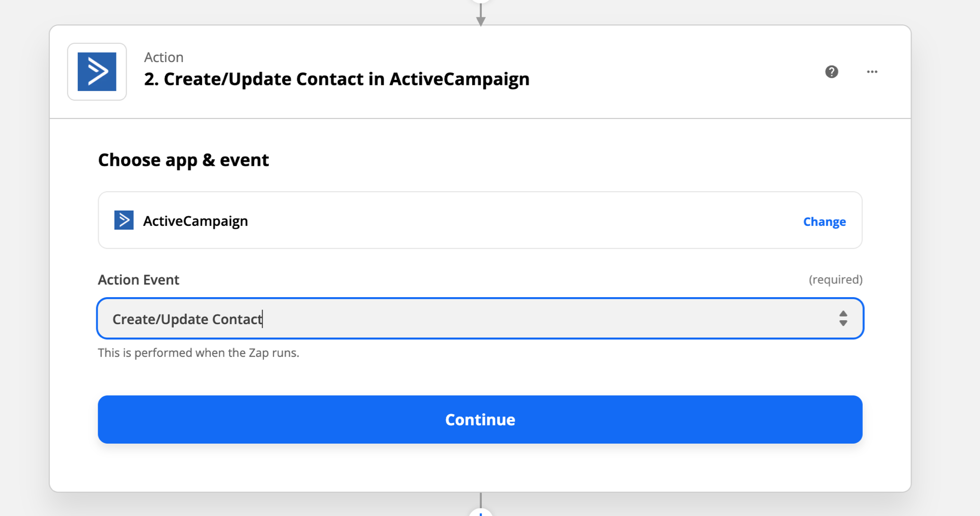Place cursor after 'Create/Update Contact' text
The width and height of the screenshot is (980, 516).
pos(263,319)
